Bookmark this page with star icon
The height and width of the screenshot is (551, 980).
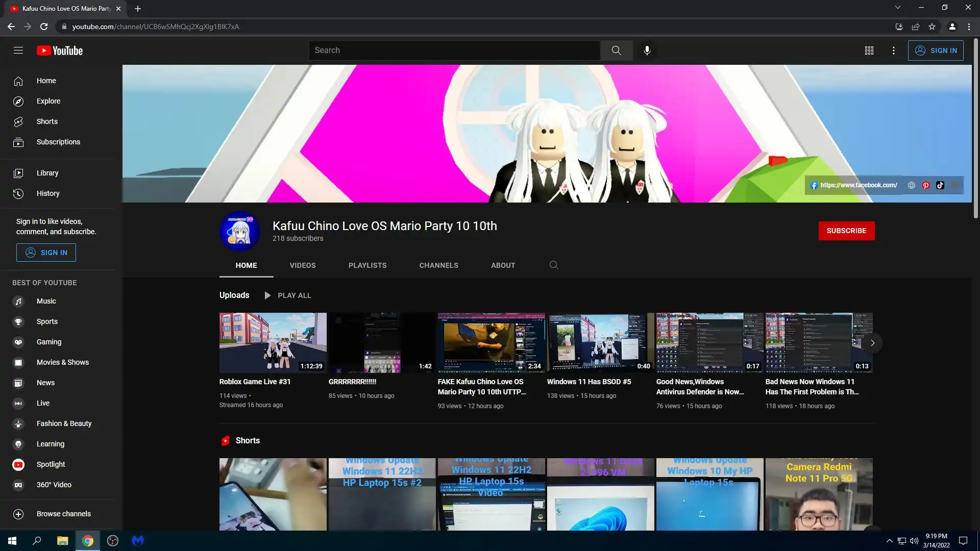click(932, 27)
